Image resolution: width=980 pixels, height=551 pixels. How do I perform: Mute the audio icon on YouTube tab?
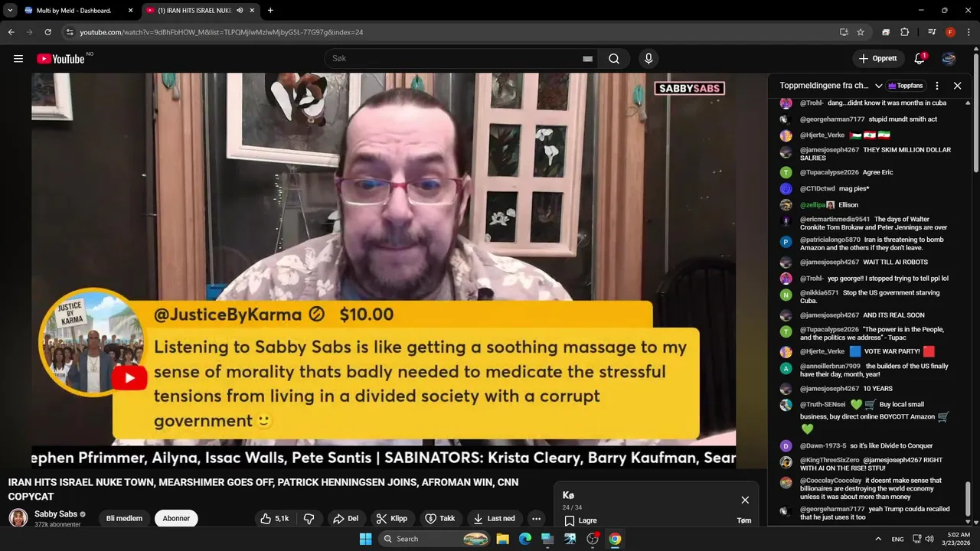(240, 11)
